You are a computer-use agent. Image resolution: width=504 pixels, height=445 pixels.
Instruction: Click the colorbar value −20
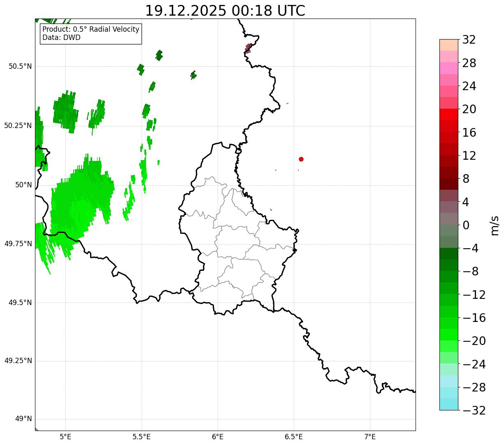474,341
